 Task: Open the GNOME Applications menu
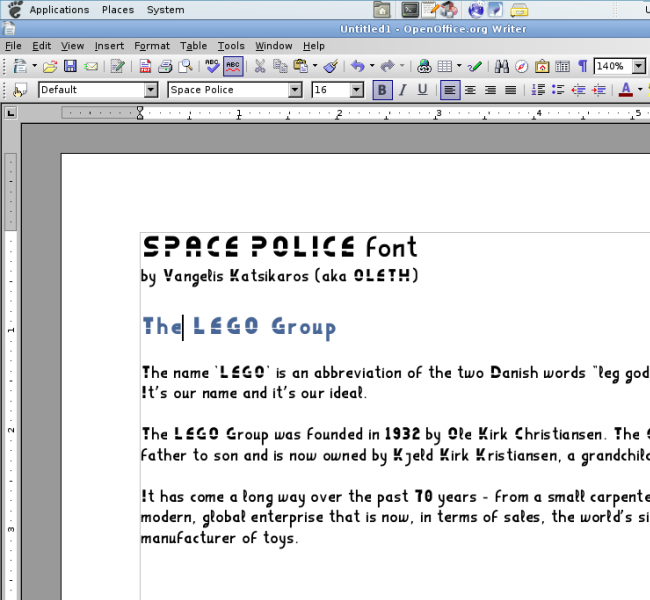point(59,10)
